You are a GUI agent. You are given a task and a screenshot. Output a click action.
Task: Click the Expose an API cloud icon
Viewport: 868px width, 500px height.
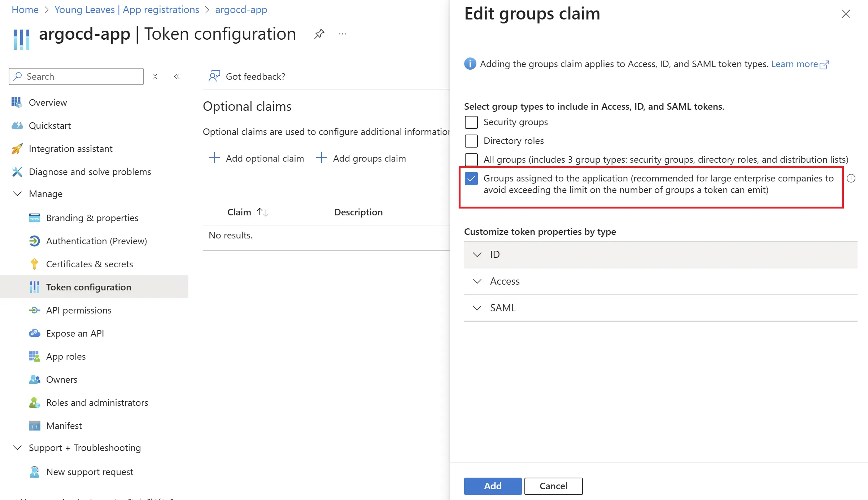[x=34, y=333]
